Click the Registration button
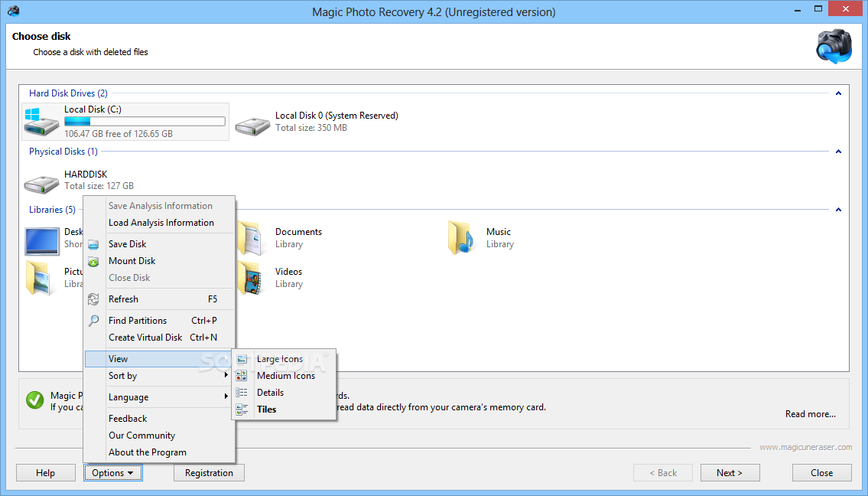The width and height of the screenshot is (868, 496). (209, 473)
